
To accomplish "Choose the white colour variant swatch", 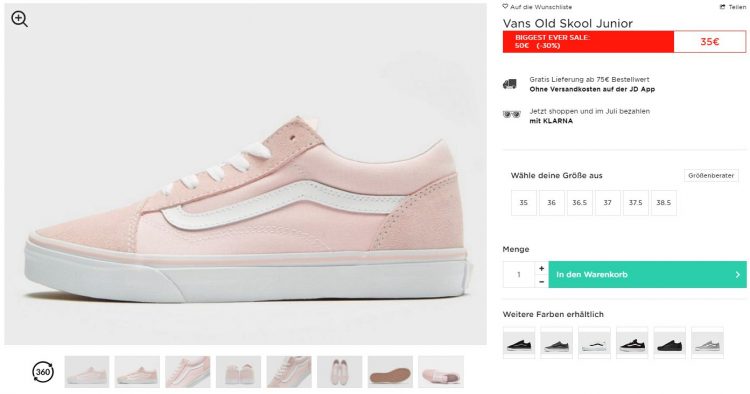I will [x=595, y=343].
